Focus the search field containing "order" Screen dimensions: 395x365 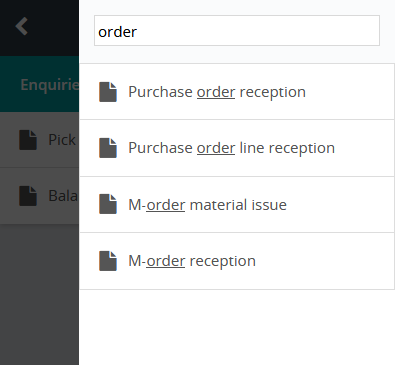click(x=237, y=30)
